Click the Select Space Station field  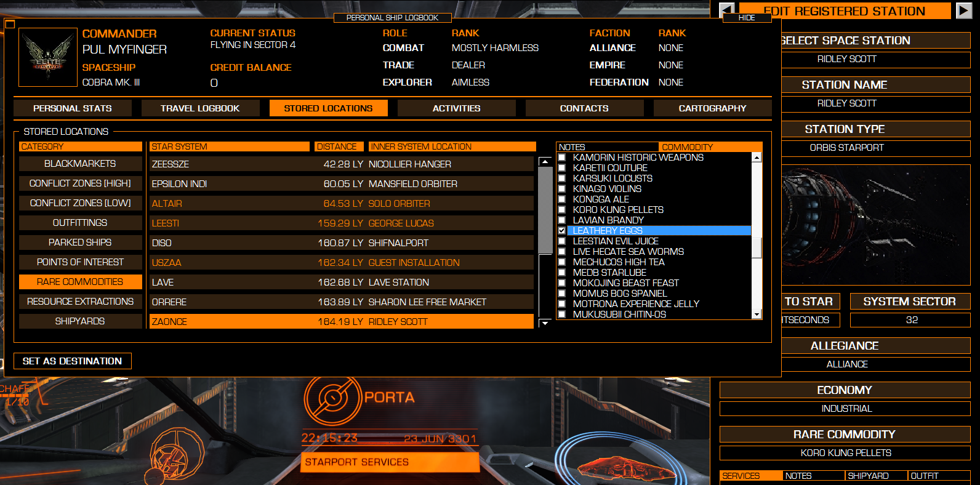click(x=875, y=60)
